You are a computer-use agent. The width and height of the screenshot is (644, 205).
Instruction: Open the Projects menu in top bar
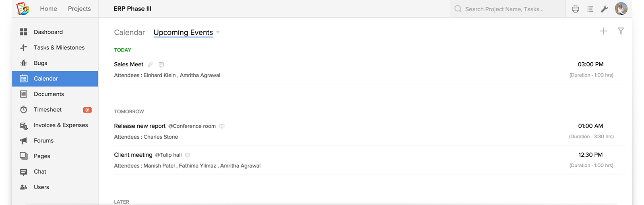tap(79, 8)
